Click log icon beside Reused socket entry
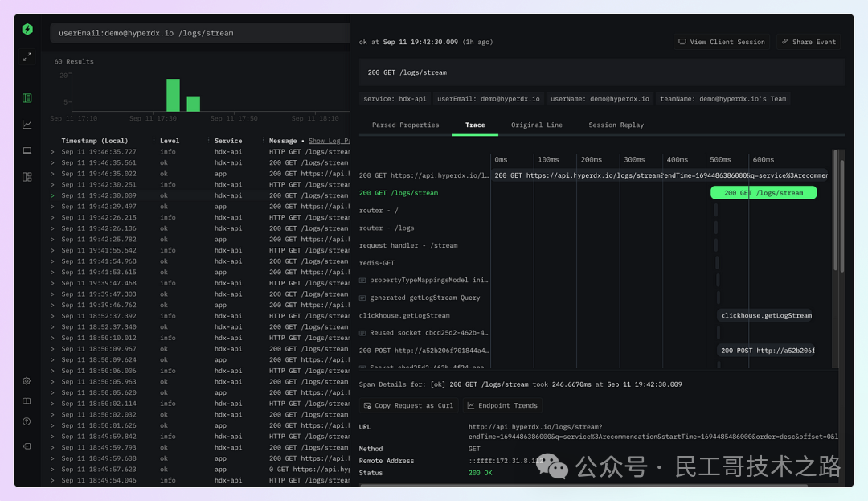The width and height of the screenshot is (868, 501). pos(362,333)
